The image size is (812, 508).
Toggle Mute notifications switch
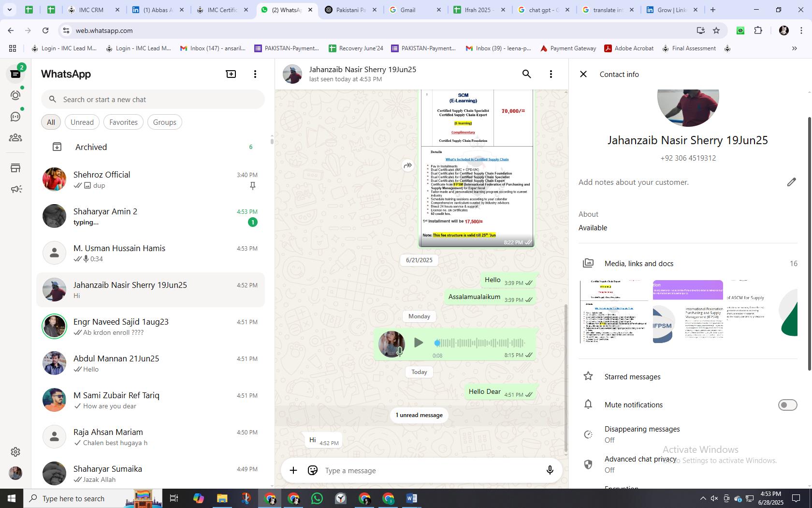pos(787,405)
